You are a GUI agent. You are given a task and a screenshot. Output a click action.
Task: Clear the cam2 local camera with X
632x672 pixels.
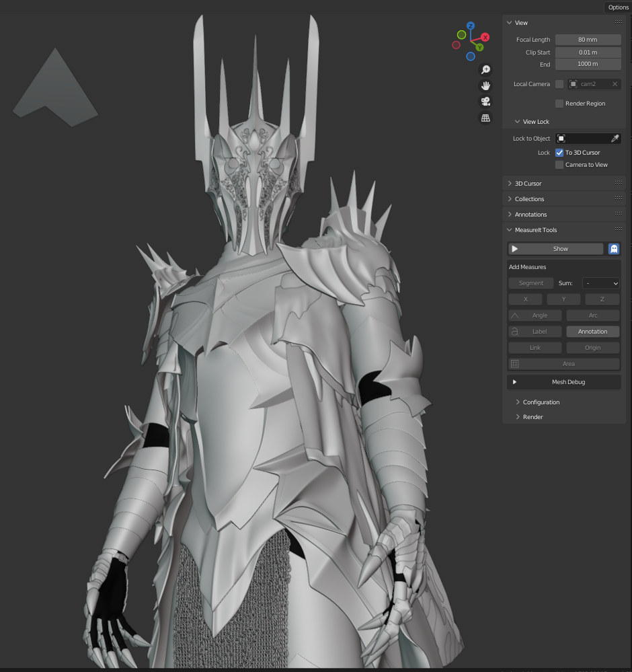click(615, 84)
